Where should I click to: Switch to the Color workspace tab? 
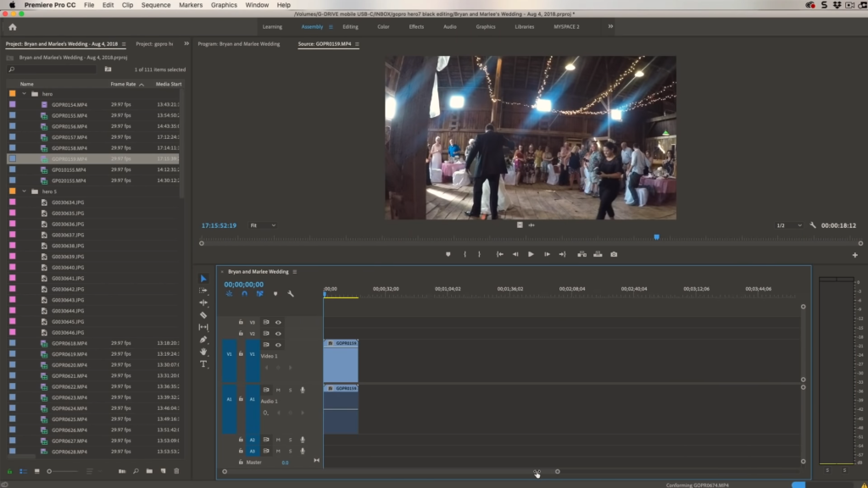click(x=383, y=26)
